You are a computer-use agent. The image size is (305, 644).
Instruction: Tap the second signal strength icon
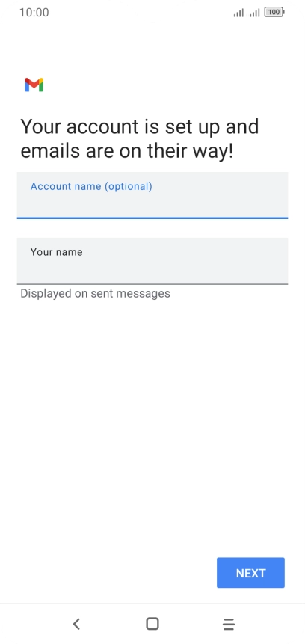(254, 13)
